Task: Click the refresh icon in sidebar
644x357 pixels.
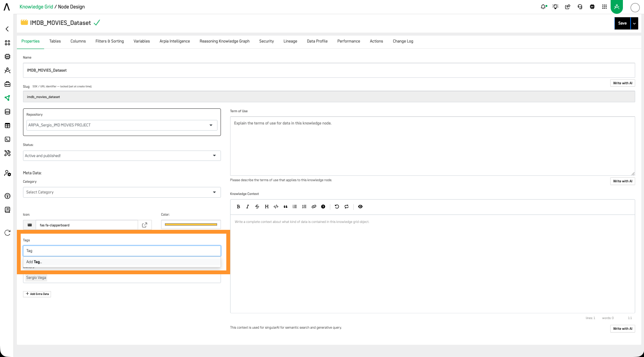Action: tap(7, 233)
